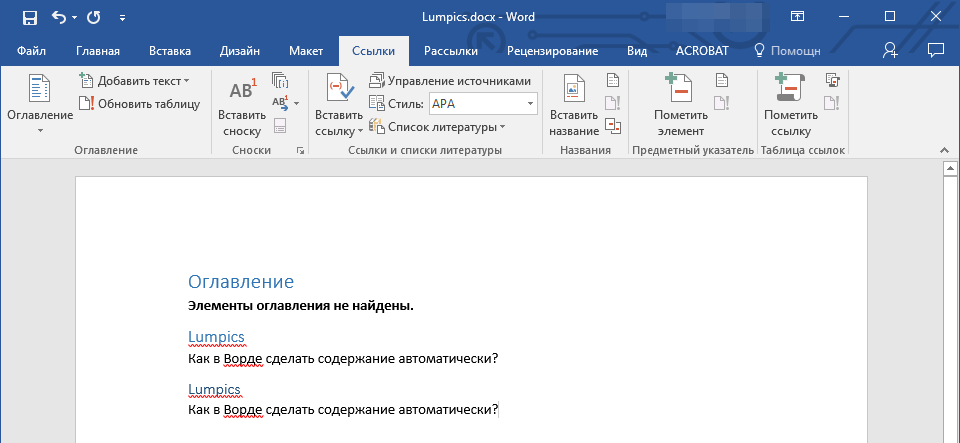Click the Save icon in quick access toolbar
The width and height of the screenshot is (960, 443).
click(x=29, y=17)
